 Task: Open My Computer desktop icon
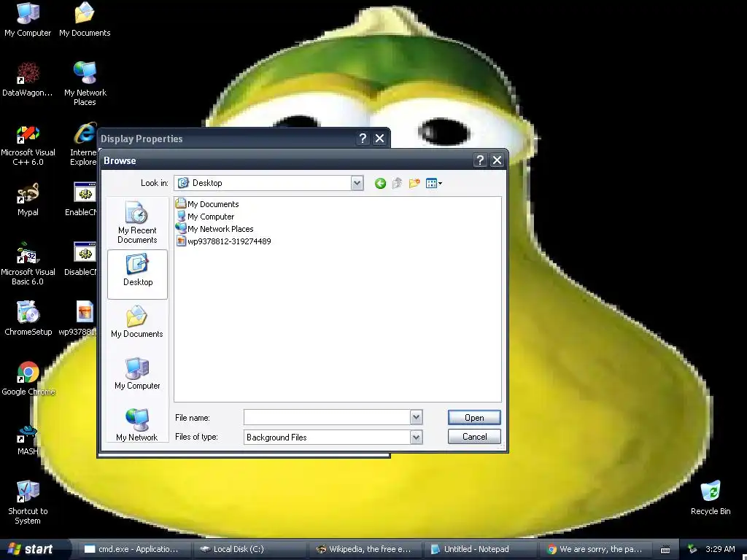[x=28, y=19]
